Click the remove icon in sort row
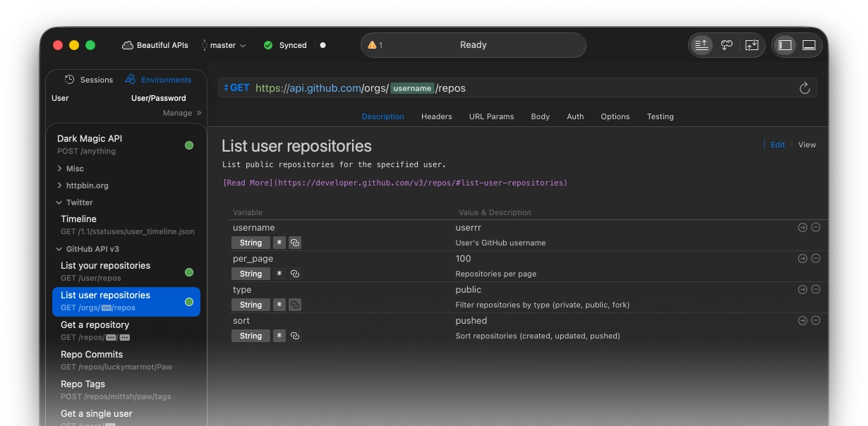The image size is (868, 426). coord(816,320)
